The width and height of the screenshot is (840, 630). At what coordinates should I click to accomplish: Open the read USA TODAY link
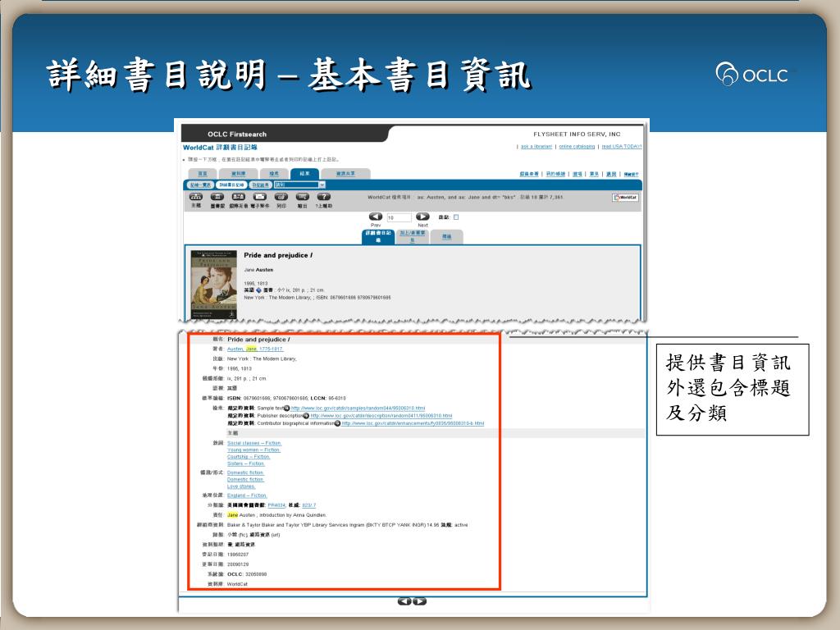click(x=622, y=146)
